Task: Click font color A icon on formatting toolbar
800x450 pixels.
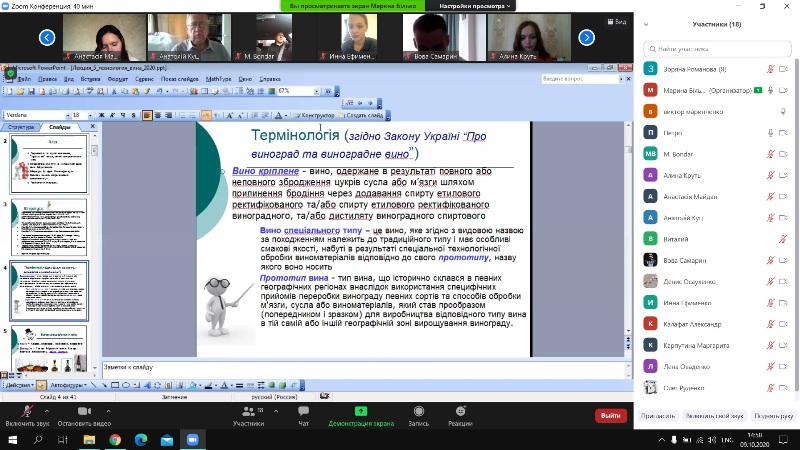Action: 279,115
